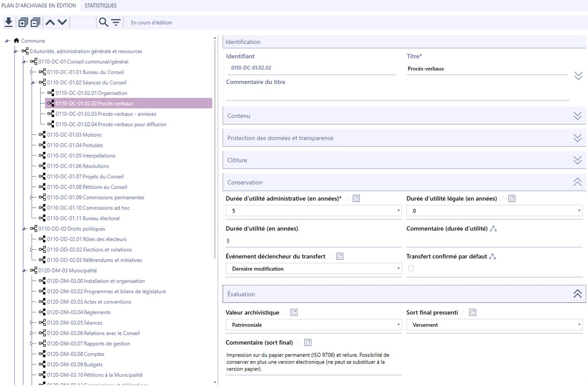Open Plan d'archivage en édition tab
This screenshot has width=588, height=392.
tap(39, 6)
